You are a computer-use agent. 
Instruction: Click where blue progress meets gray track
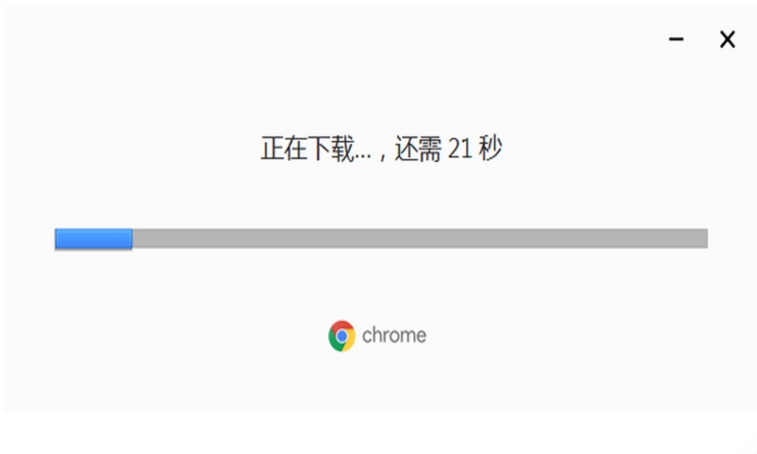(132, 239)
